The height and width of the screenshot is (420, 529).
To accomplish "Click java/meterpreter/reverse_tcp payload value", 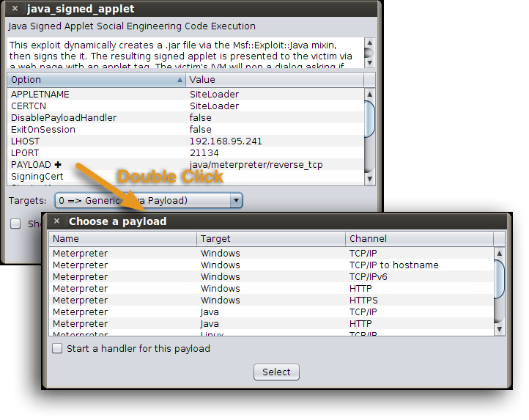I will pyautogui.click(x=256, y=165).
